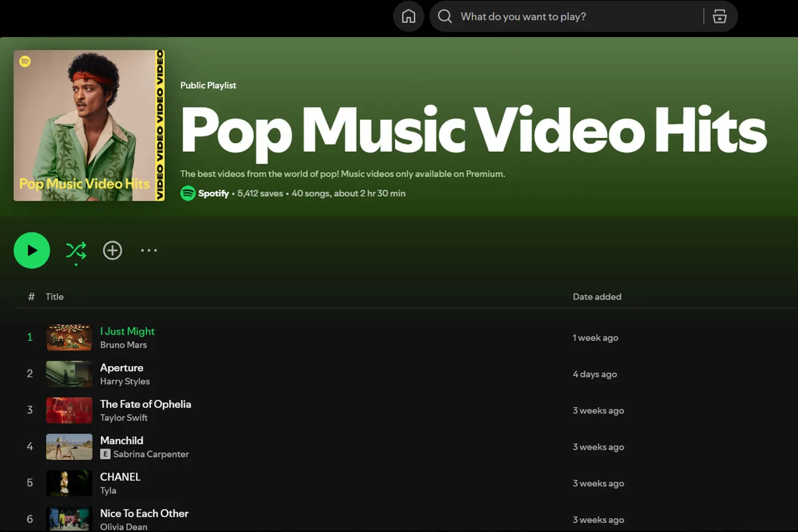Select Nice To Each Other track
The width and height of the screenshot is (798, 532).
click(144, 513)
